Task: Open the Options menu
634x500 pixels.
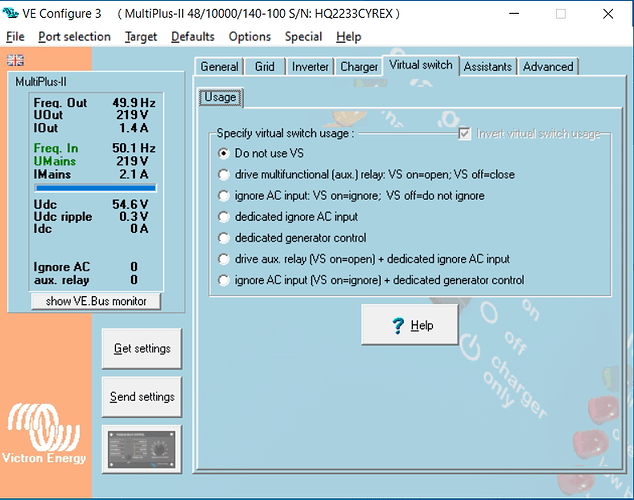Action: pos(249,37)
